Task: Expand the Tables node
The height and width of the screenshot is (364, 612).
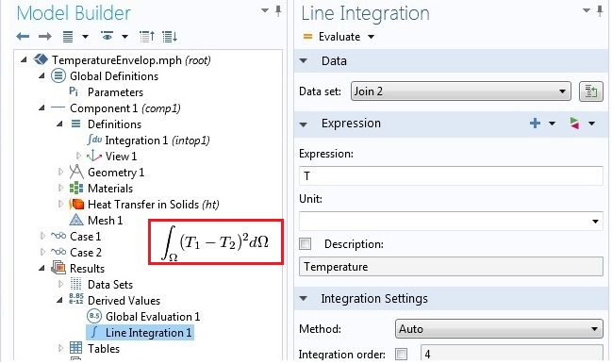Action: (60, 348)
